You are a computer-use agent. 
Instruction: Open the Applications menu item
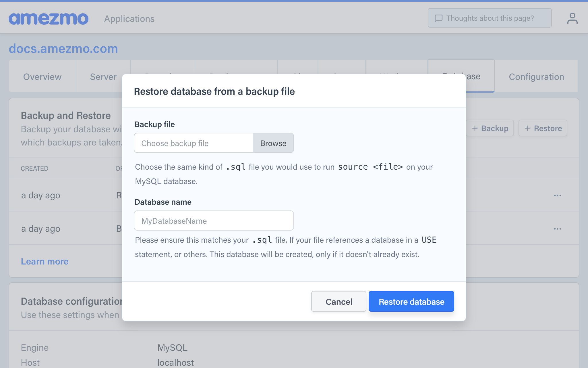129,19
